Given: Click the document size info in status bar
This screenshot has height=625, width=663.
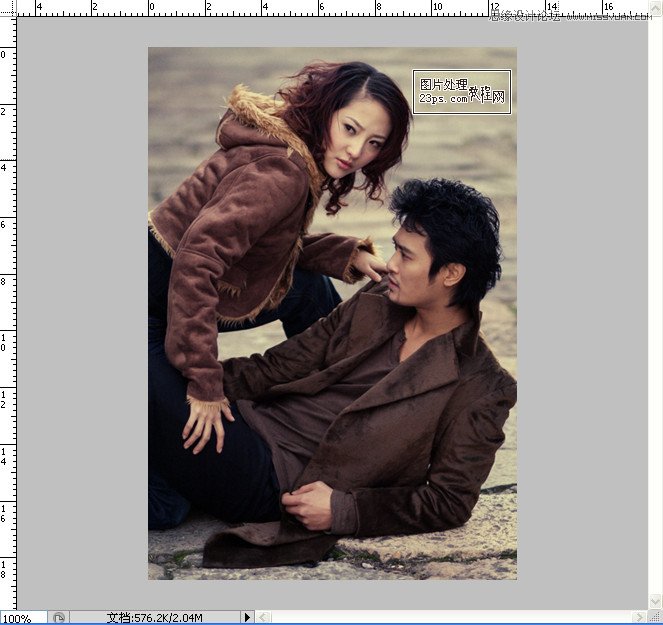Looking at the screenshot, I should click(x=157, y=618).
